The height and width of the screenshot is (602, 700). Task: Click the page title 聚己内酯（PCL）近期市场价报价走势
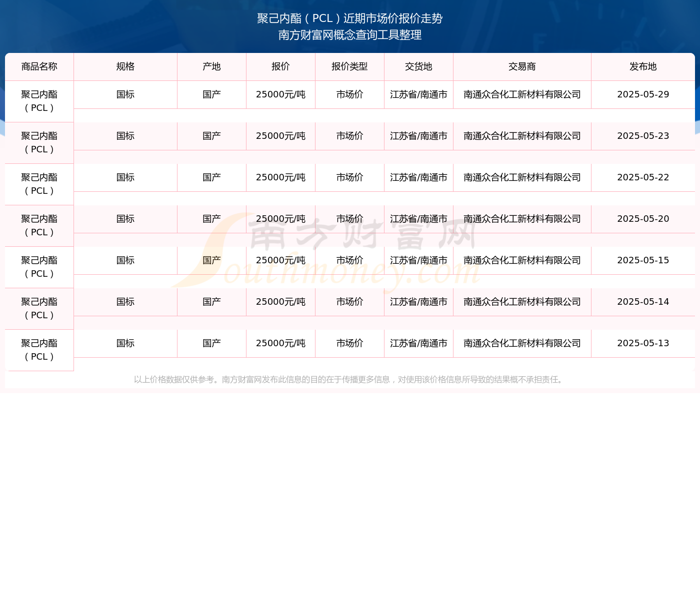pyautogui.click(x=350, y=18)
